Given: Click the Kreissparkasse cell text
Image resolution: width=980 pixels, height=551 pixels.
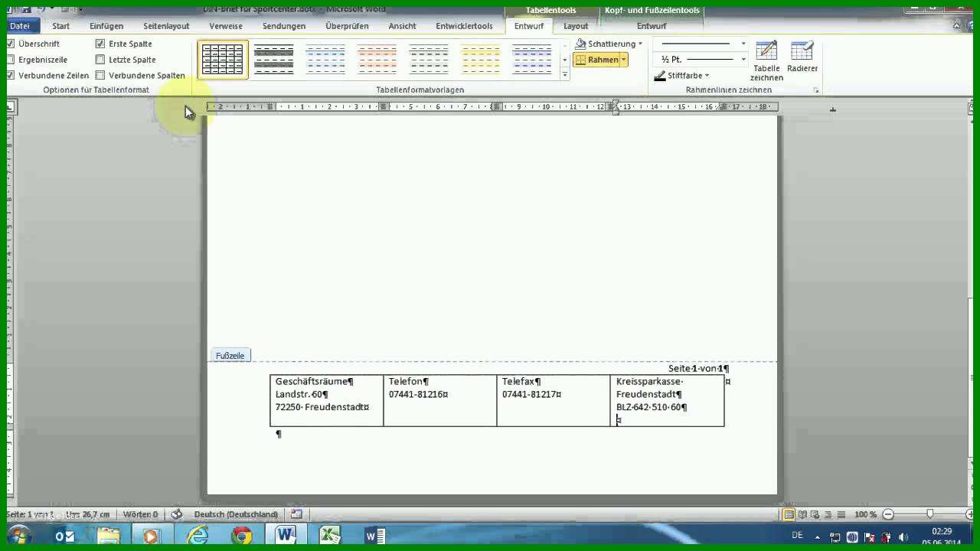Looking at the screenshot, I should click(x=648, y=381).
